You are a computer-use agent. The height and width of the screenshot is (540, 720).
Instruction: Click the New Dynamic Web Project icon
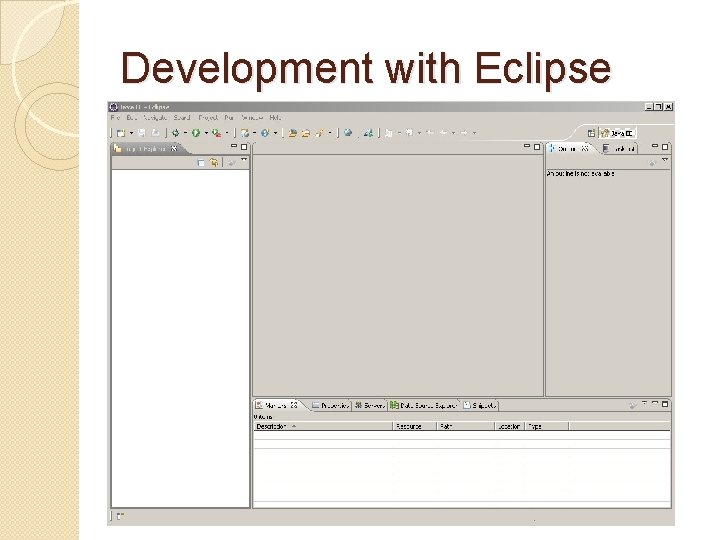(x=245, y=133)
